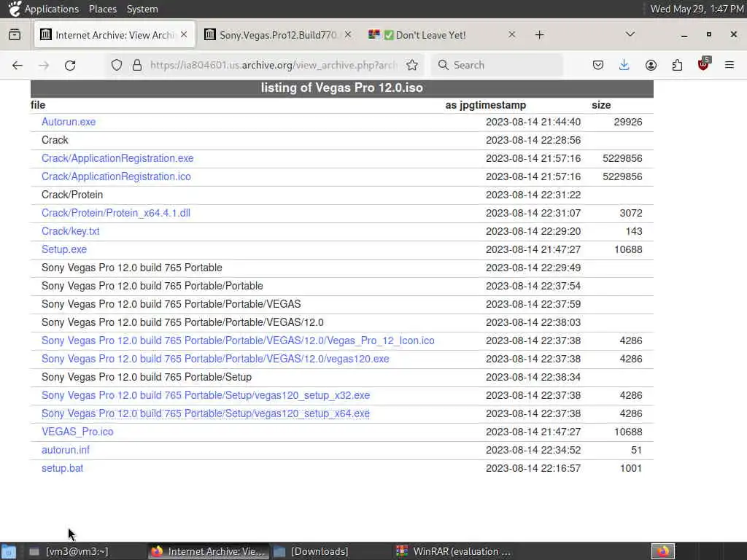This screenshot has height=560, width=747.
Task: Switch to the WinRAR evaluation window
Action: [x=453, y=551]
